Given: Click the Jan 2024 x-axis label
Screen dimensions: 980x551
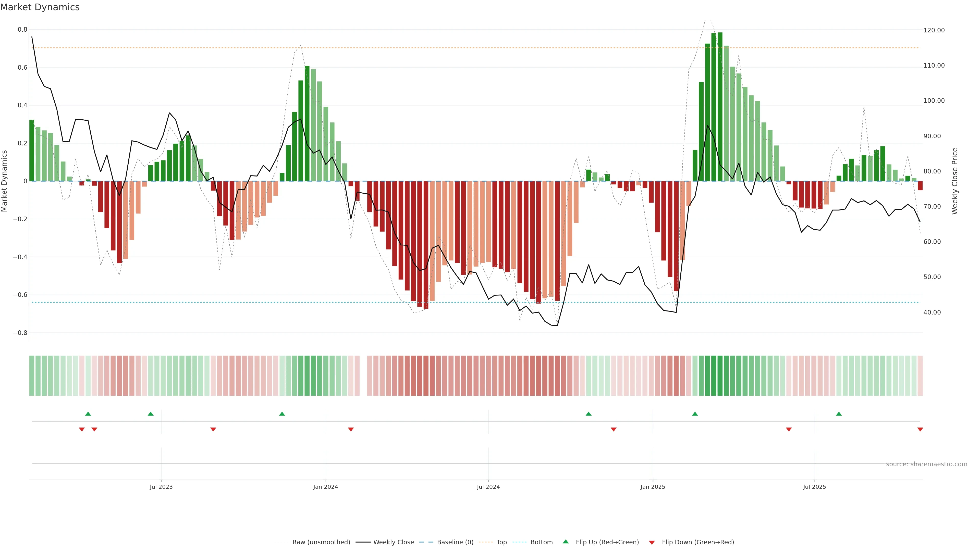Looking at the screenshot, I should (326, 487).
